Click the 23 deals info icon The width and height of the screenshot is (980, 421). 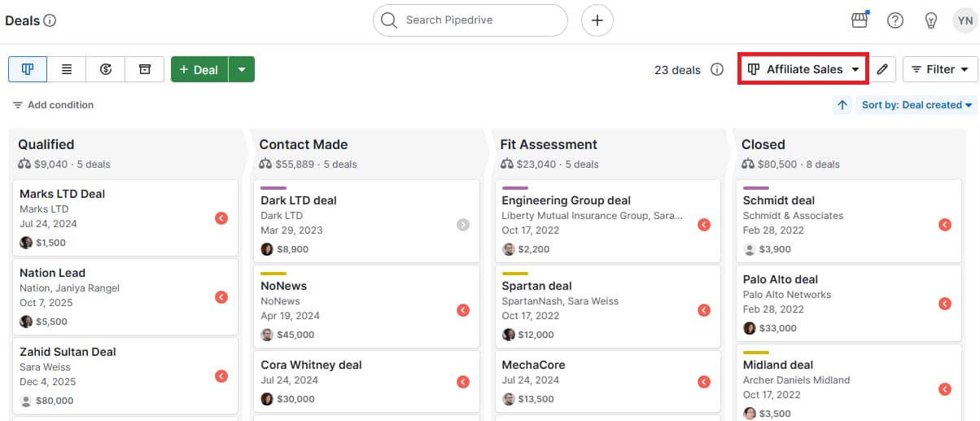click(x=717, y=69)
